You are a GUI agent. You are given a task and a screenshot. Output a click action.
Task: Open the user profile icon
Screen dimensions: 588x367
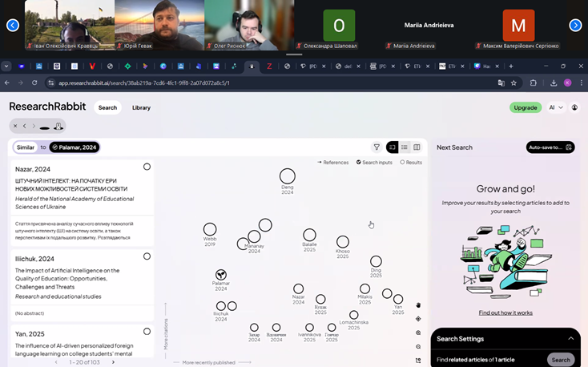[574, 107]
